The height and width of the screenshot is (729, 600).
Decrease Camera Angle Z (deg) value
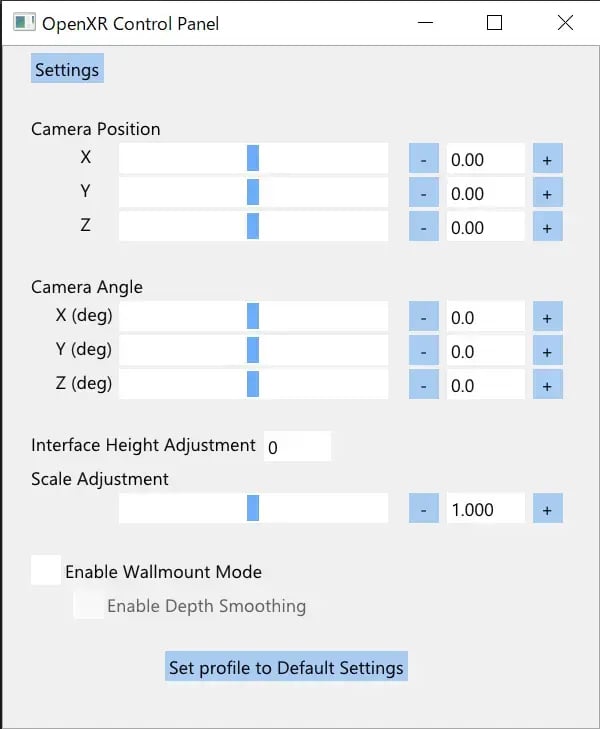(423, 385)
